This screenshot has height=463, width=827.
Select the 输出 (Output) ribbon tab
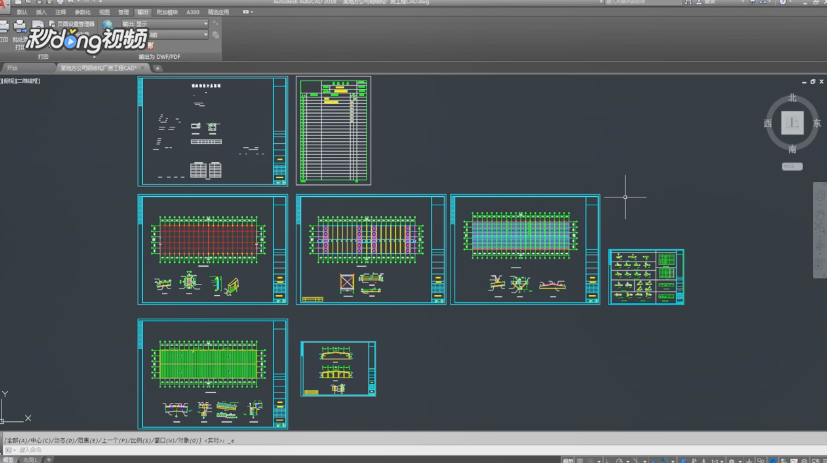point(143,12)
